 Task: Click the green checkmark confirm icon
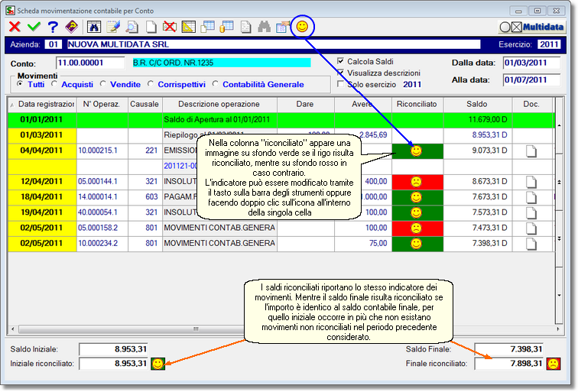tap(34, 27)
